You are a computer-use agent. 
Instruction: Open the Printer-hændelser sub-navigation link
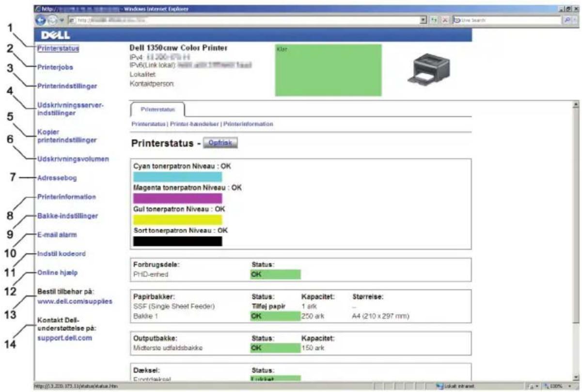point(195,124)
